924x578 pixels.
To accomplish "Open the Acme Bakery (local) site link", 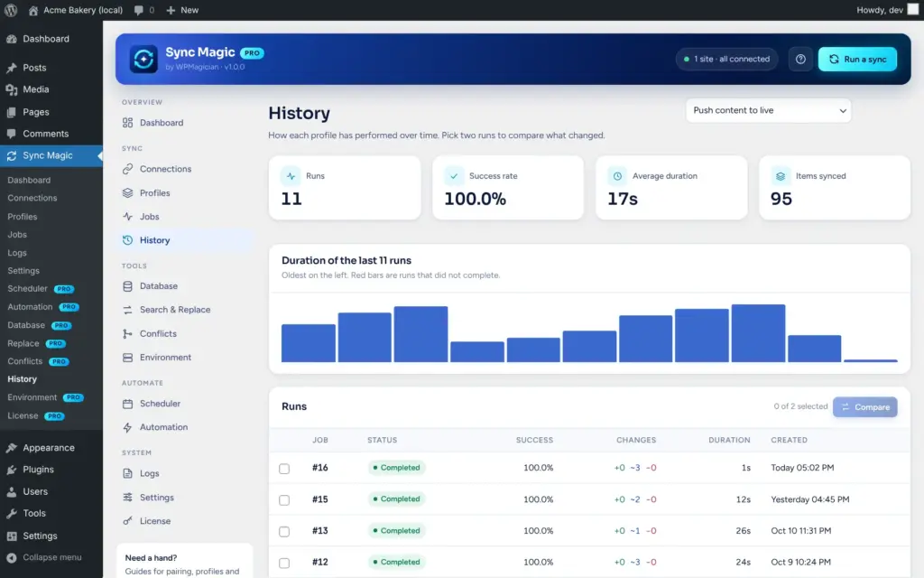I will tap(76, 10).
